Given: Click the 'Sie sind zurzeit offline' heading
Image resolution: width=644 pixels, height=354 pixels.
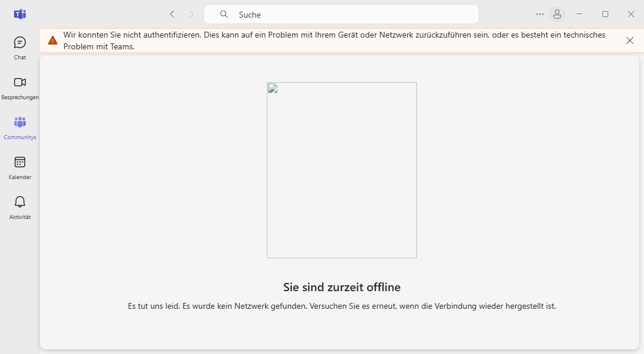Looking at the screenshot, I should tap(342, 287).
